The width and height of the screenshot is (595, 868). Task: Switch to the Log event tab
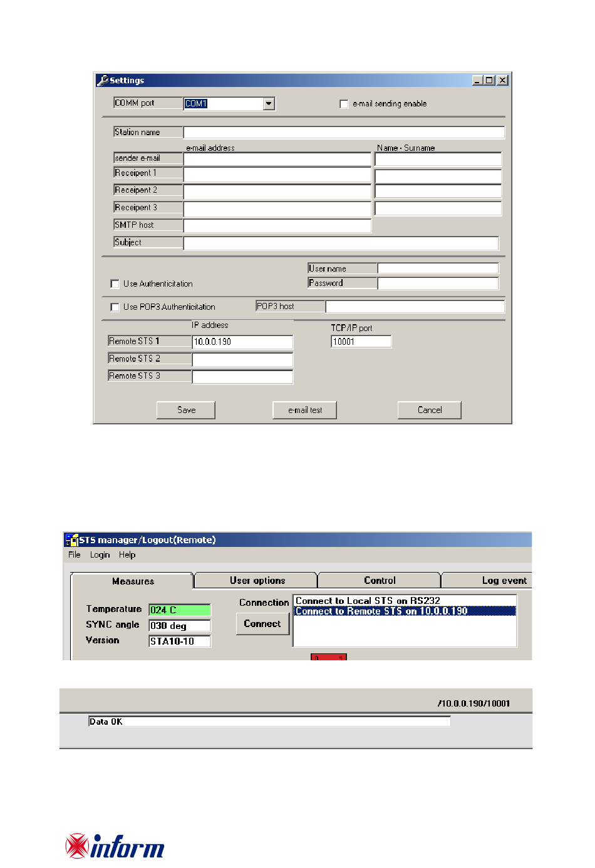487,581
